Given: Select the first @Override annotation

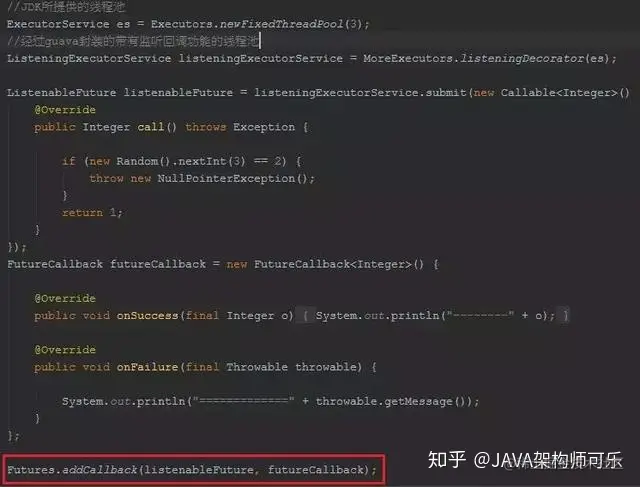Looking at the screenshot, I should (x=65, y=110).
